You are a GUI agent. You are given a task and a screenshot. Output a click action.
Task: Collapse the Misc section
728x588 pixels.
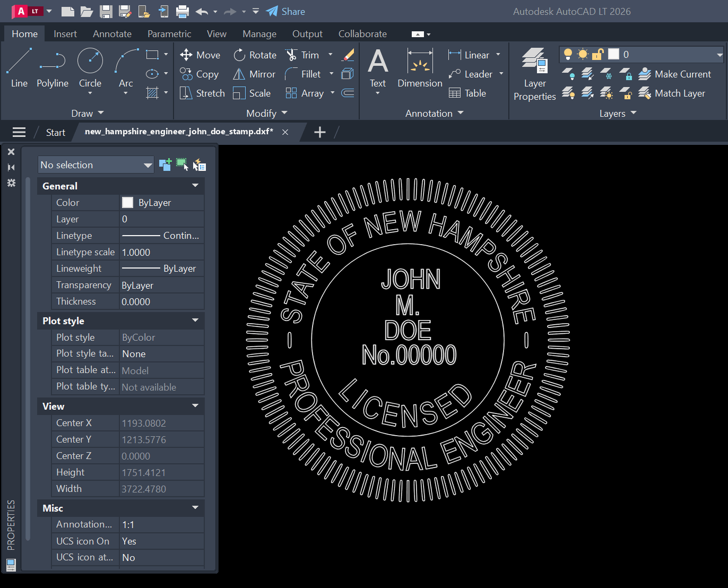[x=195, y=508]
